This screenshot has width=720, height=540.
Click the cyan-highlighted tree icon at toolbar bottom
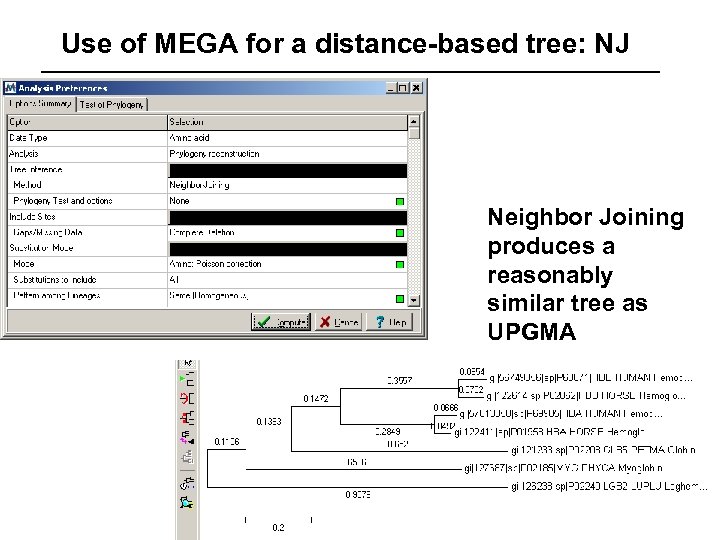pos(187,502)
